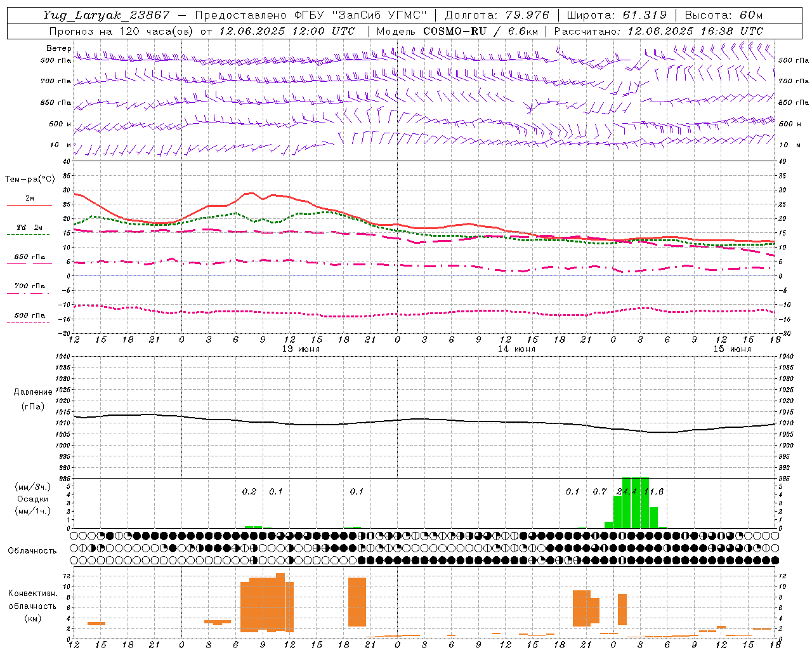Click the 0.7 precipitation value
Viewport: 812px width, 650px height.
(x=599, y=491)
